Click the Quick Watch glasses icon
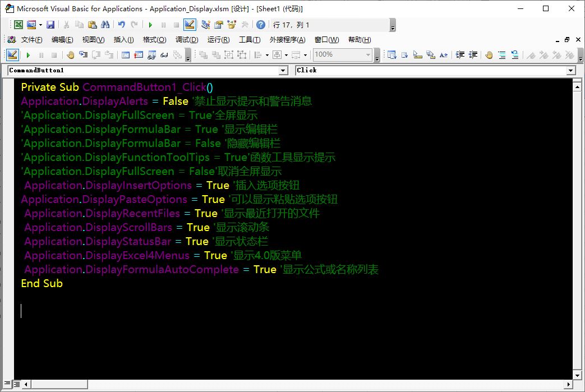585x392 pixels. 164,55
